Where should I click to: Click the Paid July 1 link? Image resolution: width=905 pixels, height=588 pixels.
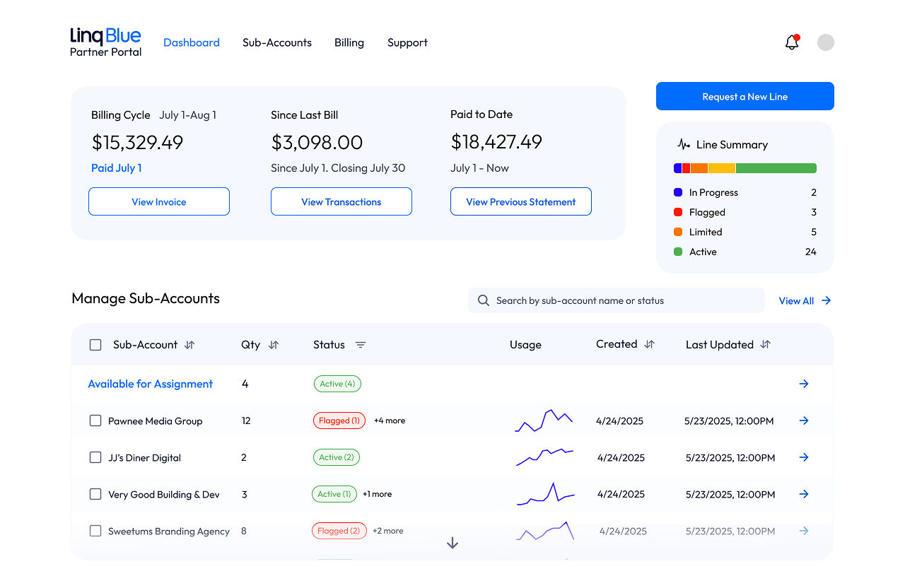pos(117,168)
